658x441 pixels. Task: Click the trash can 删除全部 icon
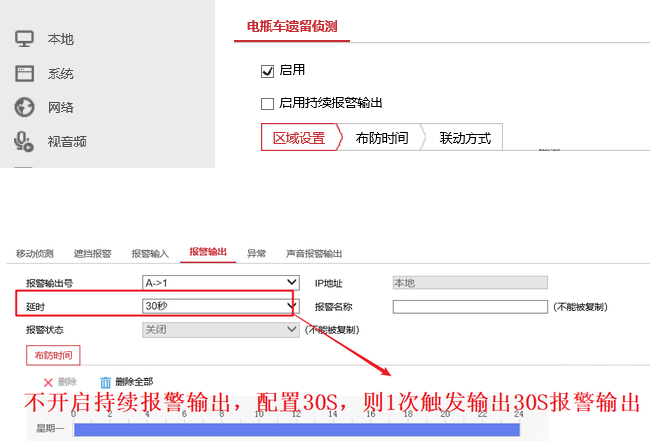106,381
